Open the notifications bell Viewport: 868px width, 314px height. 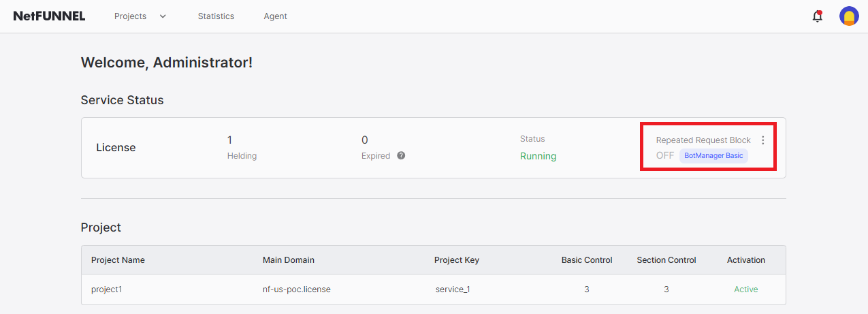(818, 16)
